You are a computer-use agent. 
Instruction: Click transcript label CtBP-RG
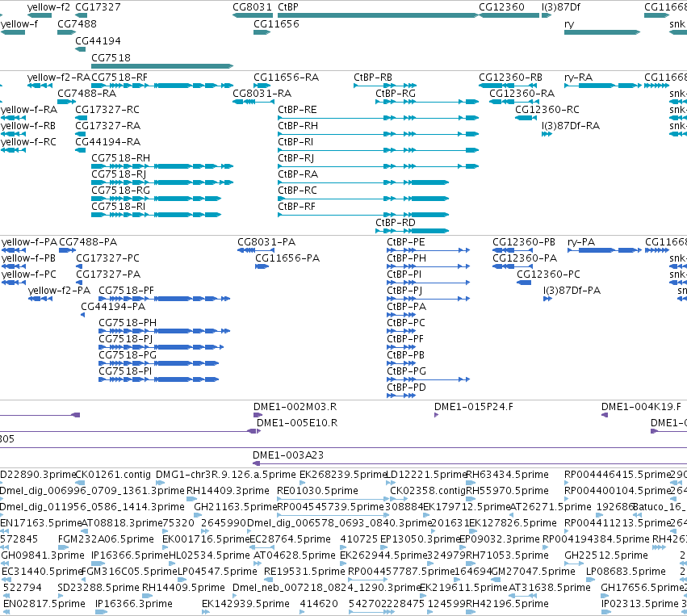(x=396, y=94)
